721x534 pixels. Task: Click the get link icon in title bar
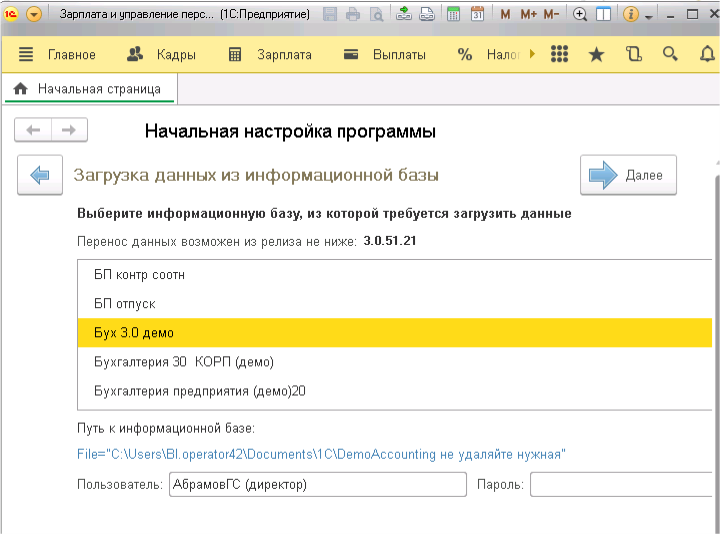(404, 14)
